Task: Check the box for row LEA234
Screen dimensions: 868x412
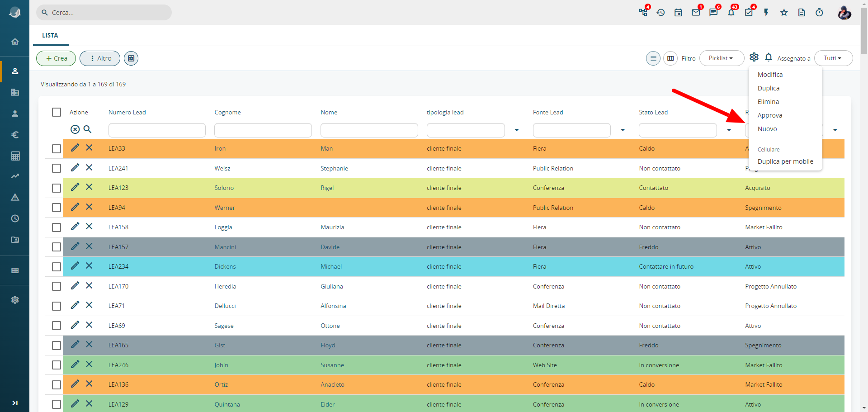Action: (57, 267)
